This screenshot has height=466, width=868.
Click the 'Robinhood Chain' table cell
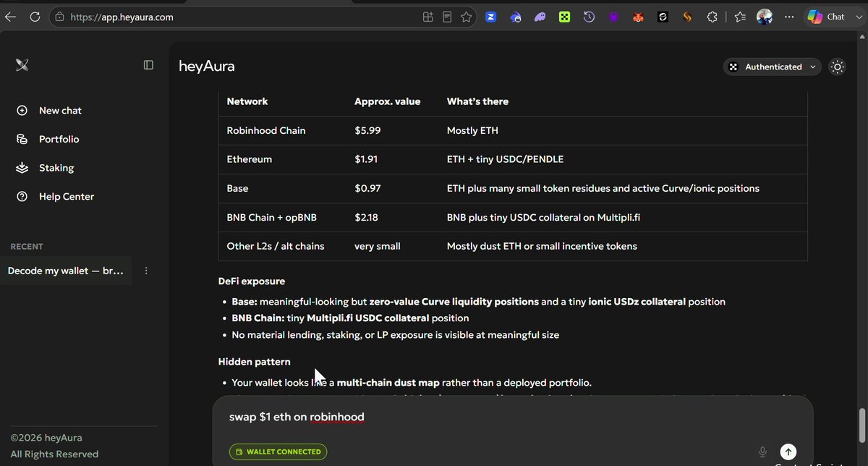266,130
